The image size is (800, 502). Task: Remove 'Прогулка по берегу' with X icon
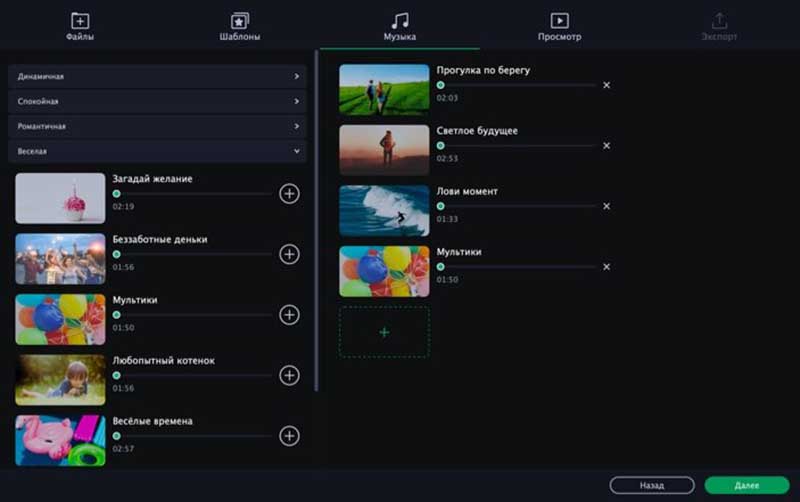pos(606,85)
